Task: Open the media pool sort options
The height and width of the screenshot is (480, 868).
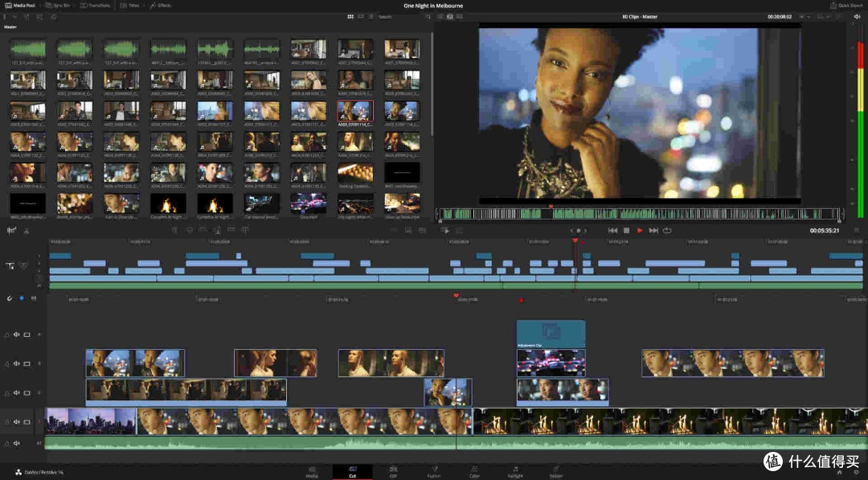Action: (428, 17)
